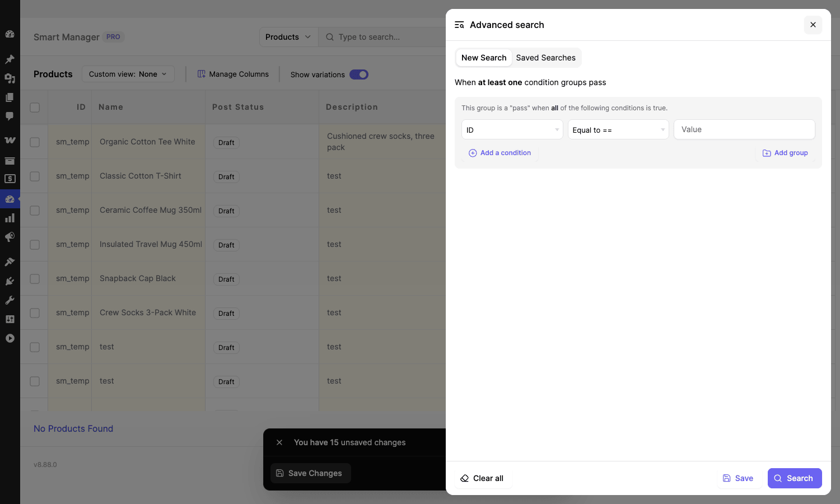Open the Marketing megaphone sidebar icon
The image size is (840, 504).
(10, 237)
